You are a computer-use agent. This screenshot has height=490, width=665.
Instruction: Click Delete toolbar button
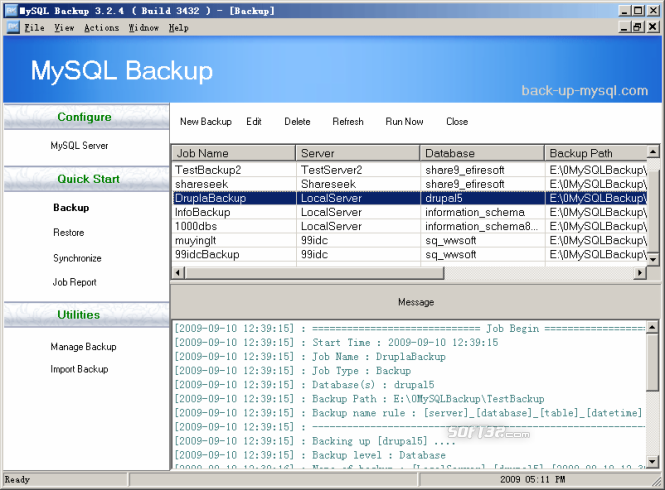297,122
